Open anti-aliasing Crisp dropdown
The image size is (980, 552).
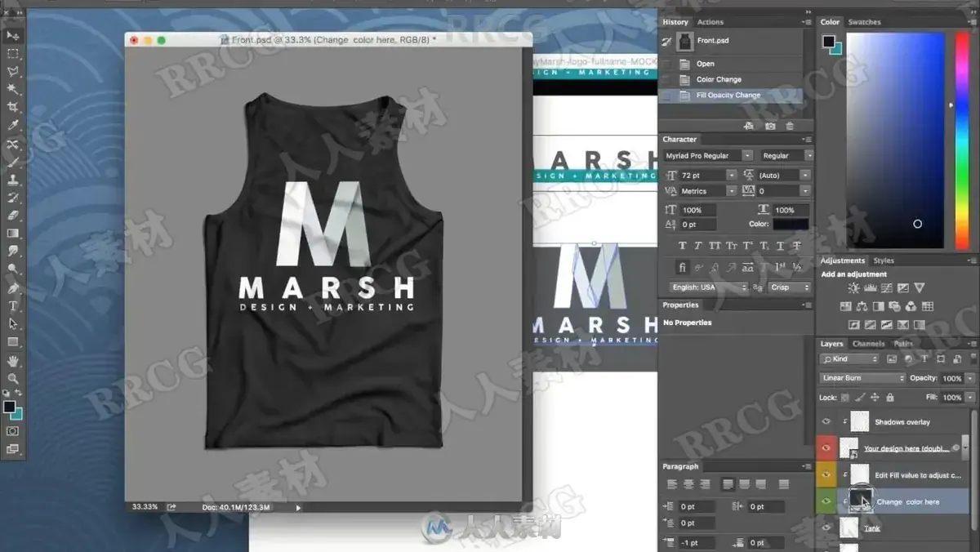(x=790, y=287)
